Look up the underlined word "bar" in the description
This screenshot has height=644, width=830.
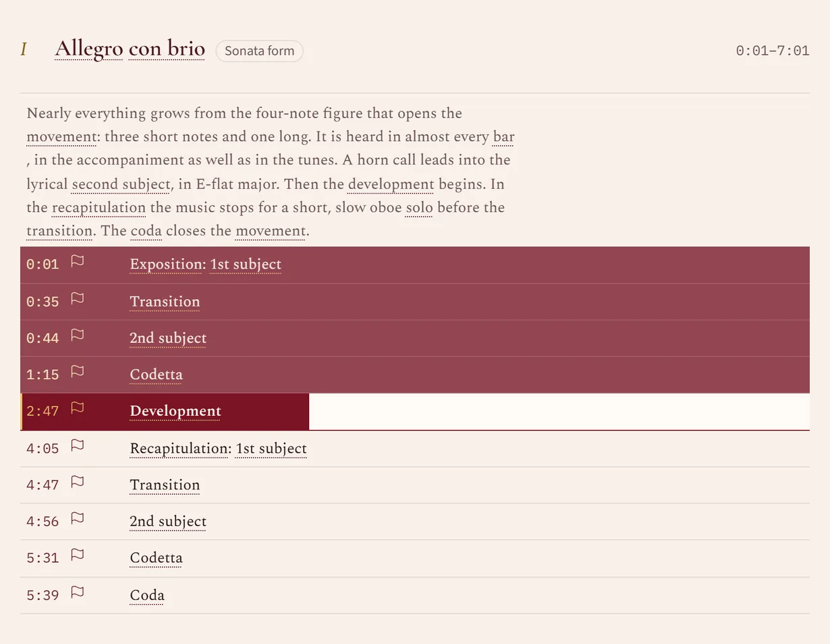(x=503, y=136)
